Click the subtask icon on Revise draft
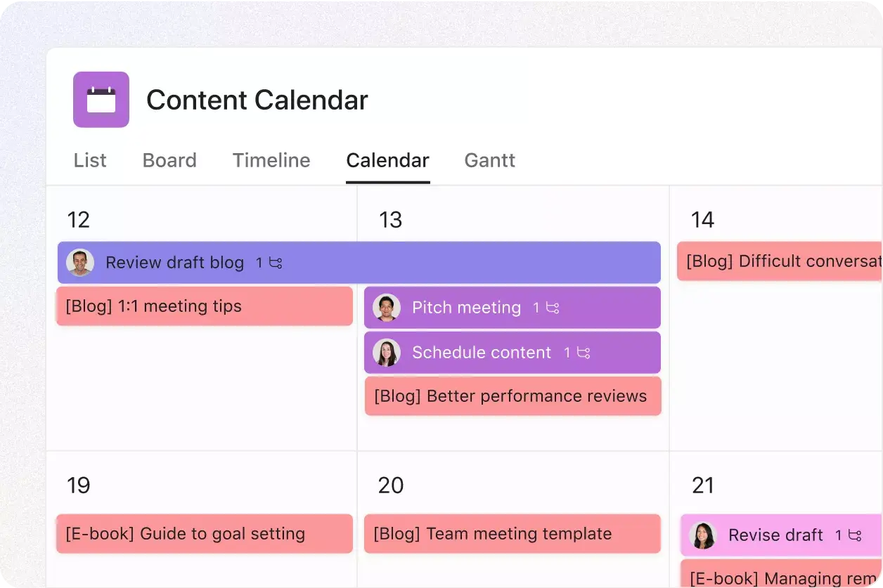The height and width of the screenshot is (588, 883). (855, 535)
